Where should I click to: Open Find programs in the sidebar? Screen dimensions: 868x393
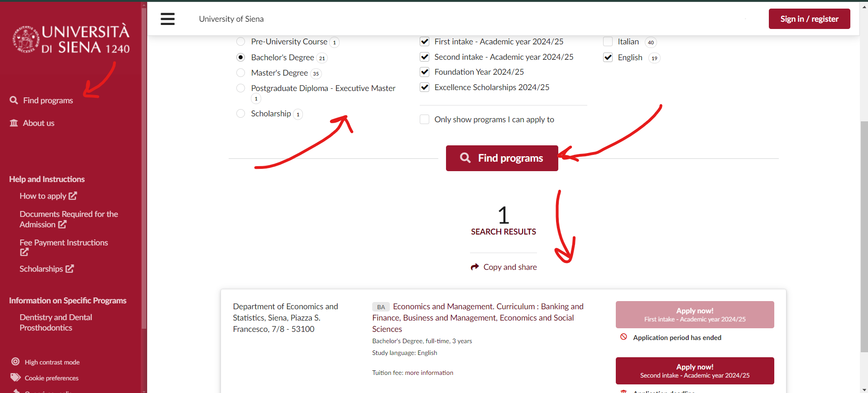[48, 101]
